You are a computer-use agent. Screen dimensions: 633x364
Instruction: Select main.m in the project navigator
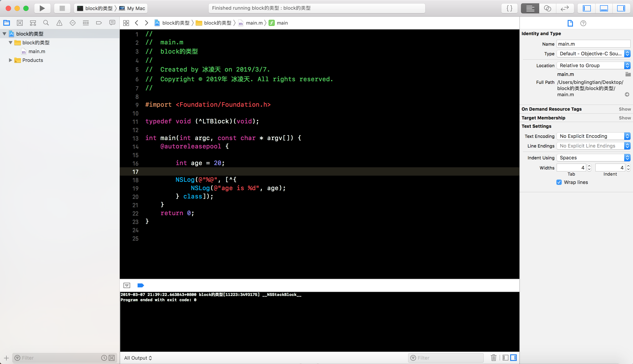(x=37, y=52)
